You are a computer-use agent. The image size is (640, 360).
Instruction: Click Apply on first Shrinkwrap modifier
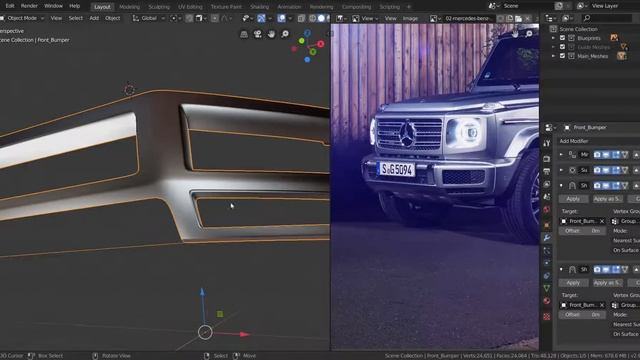pyautogui.click(x=573, y=199)
